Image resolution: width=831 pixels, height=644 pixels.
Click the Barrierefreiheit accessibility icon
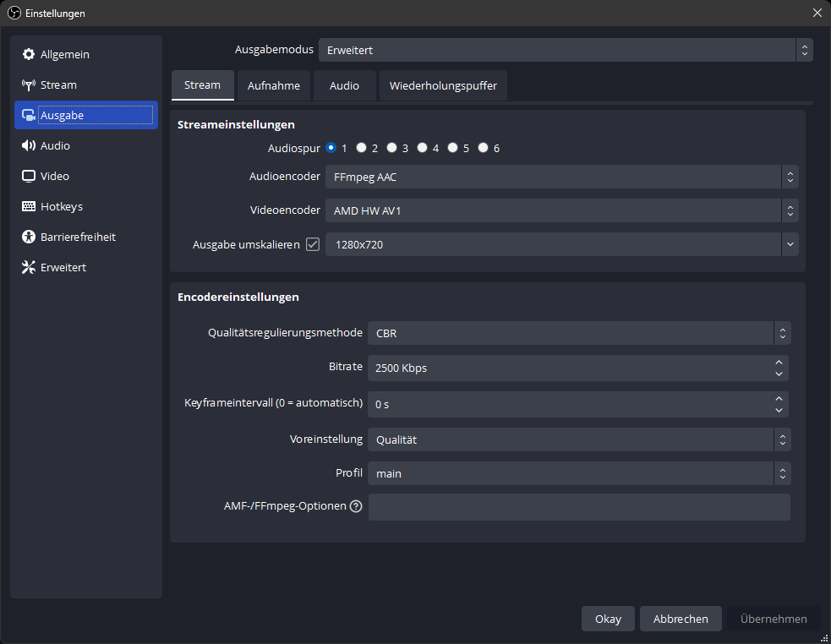point(29,237)
